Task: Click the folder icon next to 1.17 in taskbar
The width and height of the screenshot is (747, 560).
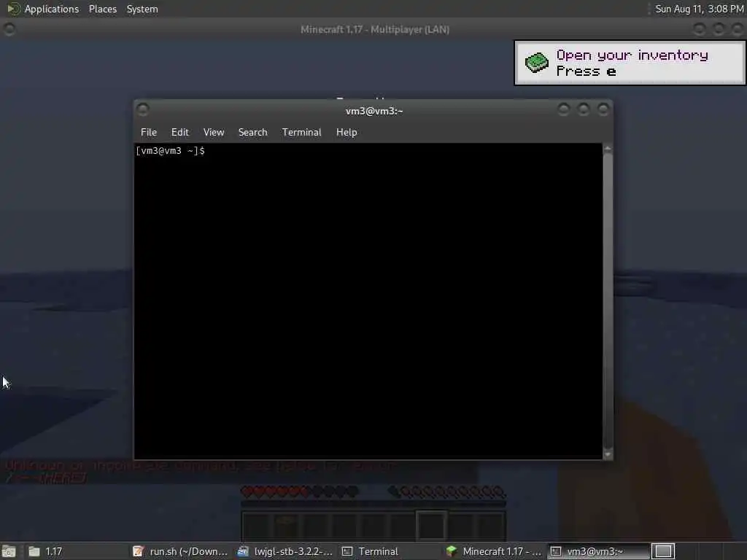Action: 34,551
